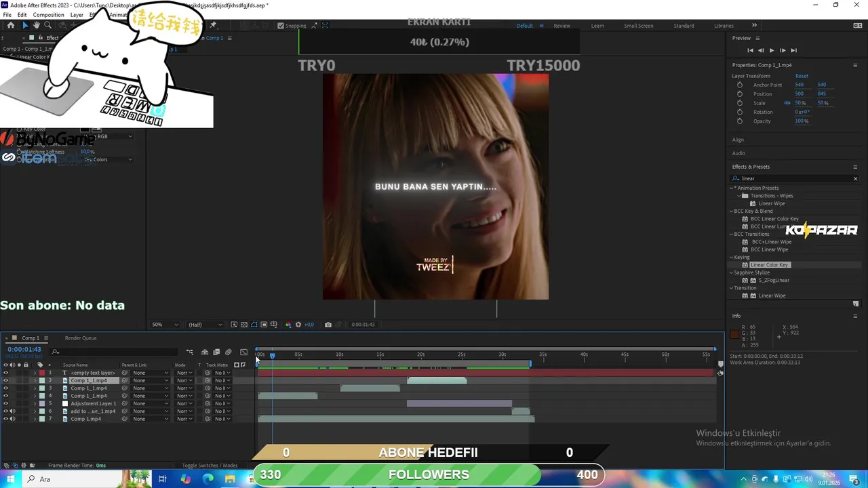Screen dimensions: 868x488
Task: Mute audio of layer 7 Comp 1.mp4
Action: coord(12,419)
